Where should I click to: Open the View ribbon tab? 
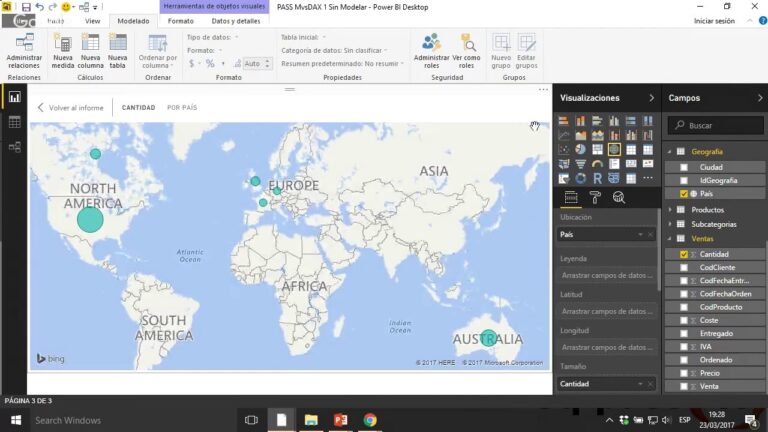93,21
